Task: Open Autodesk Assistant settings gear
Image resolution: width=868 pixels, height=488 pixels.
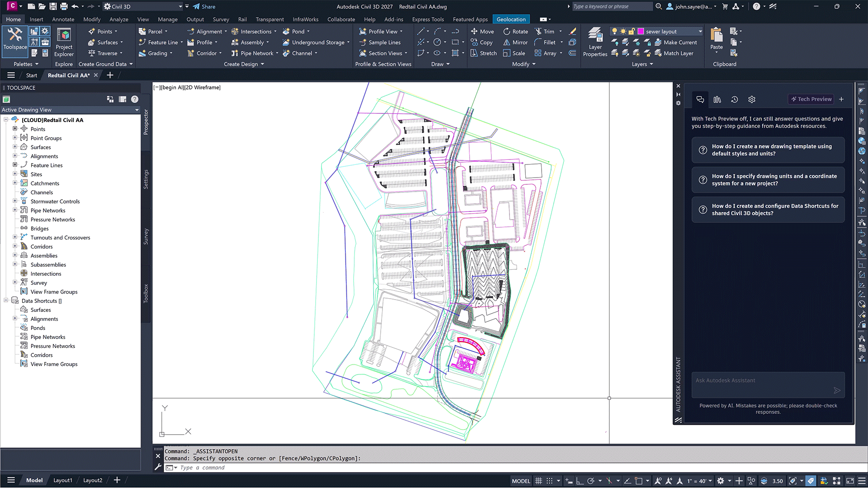Action: tap(751, 99)
